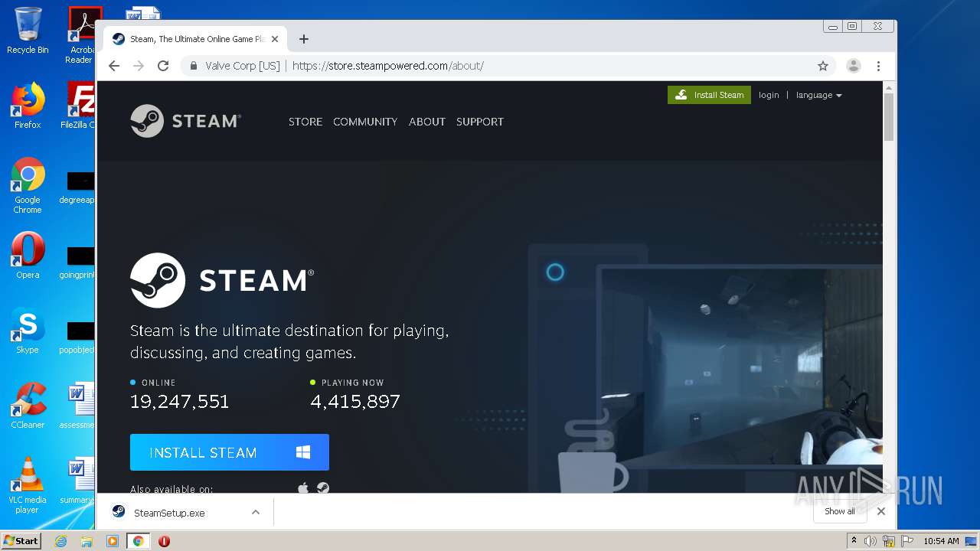Image resolution: width=980 pixels, height=551 pixels.
Task: Click the address bar URL
Action: (388, 66)
